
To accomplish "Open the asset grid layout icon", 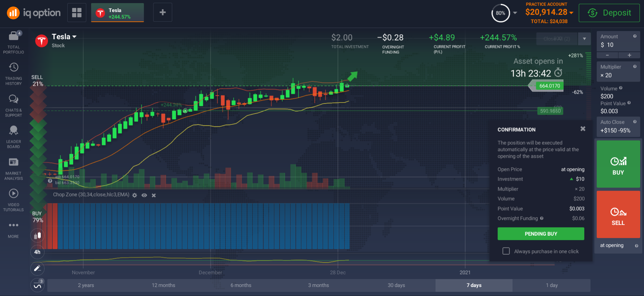I will click(77, 13).
